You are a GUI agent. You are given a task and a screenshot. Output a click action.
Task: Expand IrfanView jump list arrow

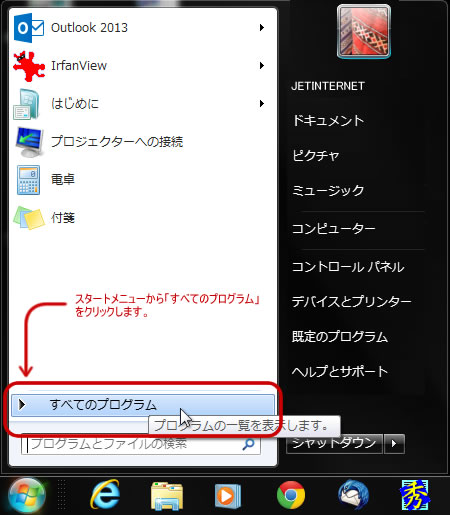[x=262, y=65]
